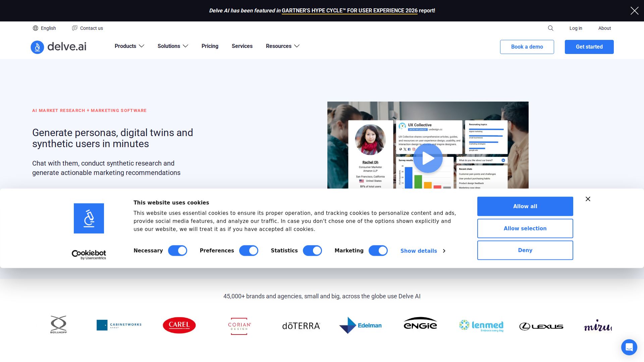Screen dimensions: 644x362
Task: Expand the Solutions menu
Action: [x=173, y=46]
